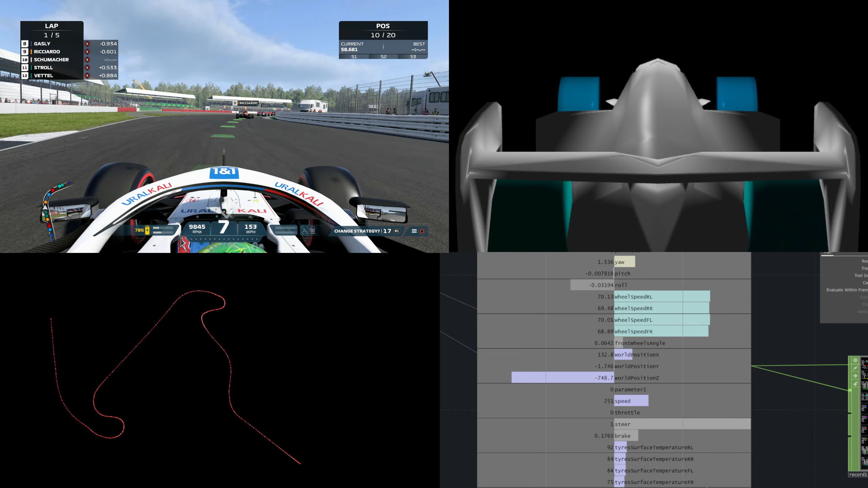The image size is (868, 488).
Task: Open the hamburger menu icon in HUD
Action: [414, 231]
